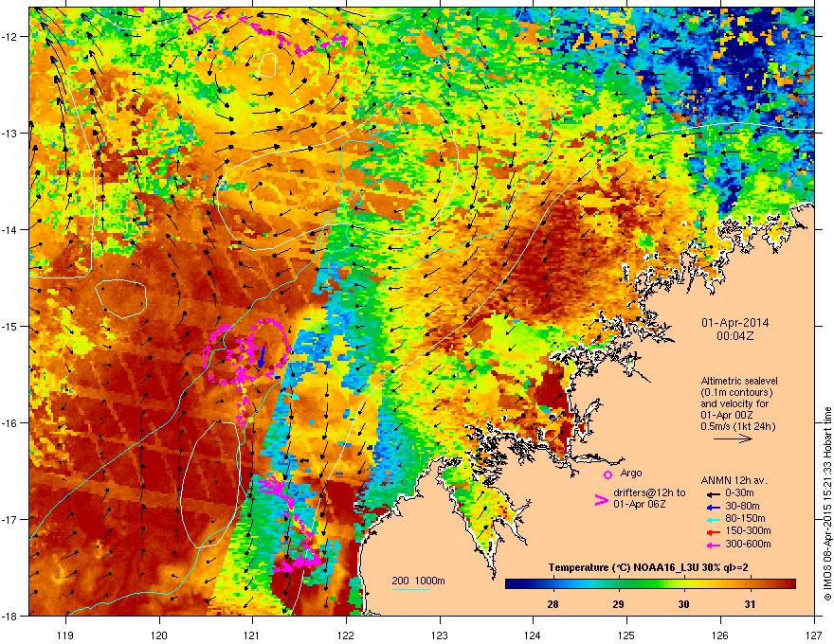Click the 127 longitude axis label
This screenshot has width=834, height=644.
pos(814,635)
